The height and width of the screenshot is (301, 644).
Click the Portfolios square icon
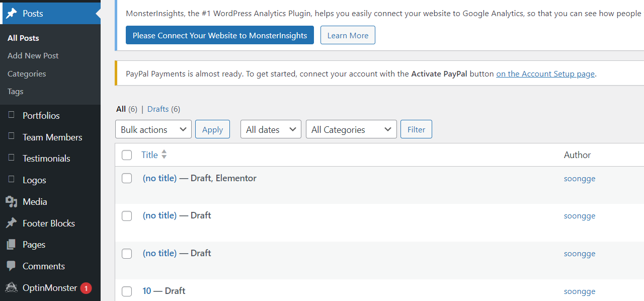click(x=12, y=115)
